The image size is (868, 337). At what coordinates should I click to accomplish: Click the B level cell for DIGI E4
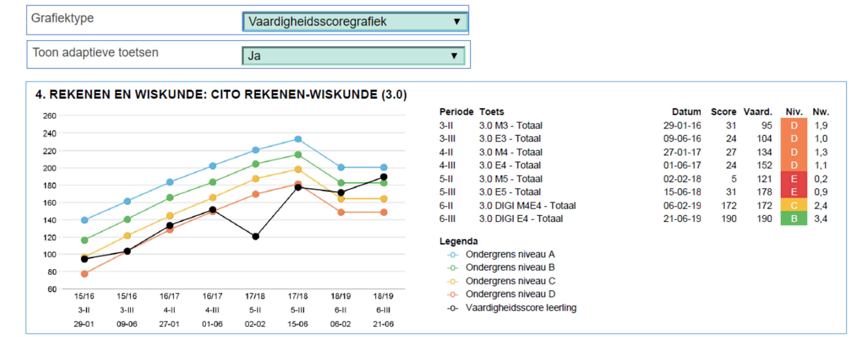coord(794,218)
